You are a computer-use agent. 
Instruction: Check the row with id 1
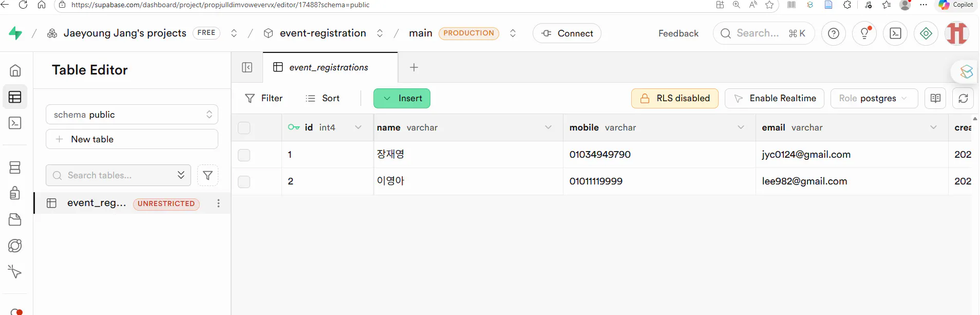244,155
